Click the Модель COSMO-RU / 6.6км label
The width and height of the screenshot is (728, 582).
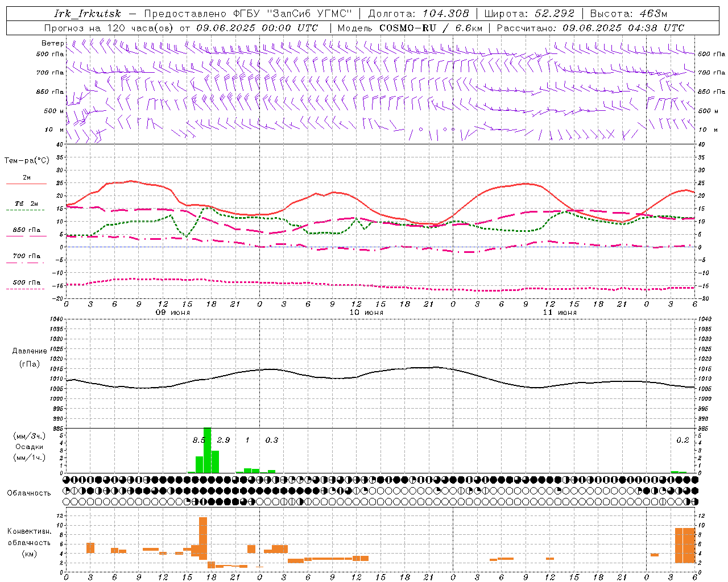[x=409, y=28]
